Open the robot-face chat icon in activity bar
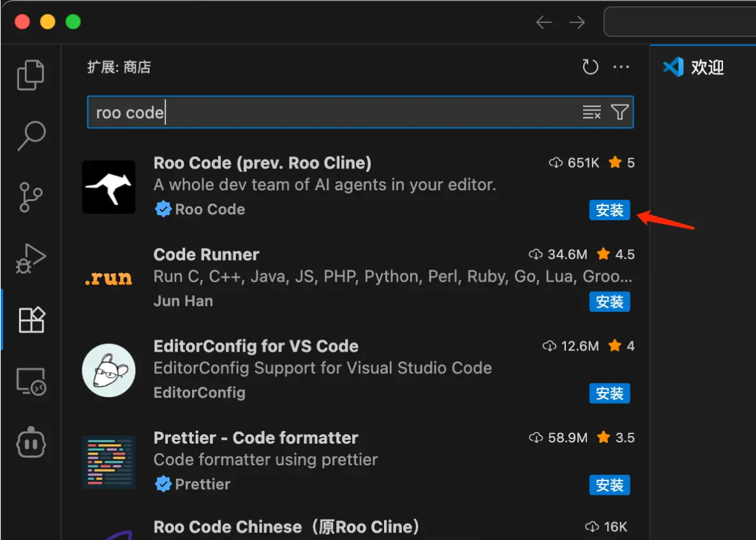The width and height of the screenshot is (756, 540). tap(31, 442)
